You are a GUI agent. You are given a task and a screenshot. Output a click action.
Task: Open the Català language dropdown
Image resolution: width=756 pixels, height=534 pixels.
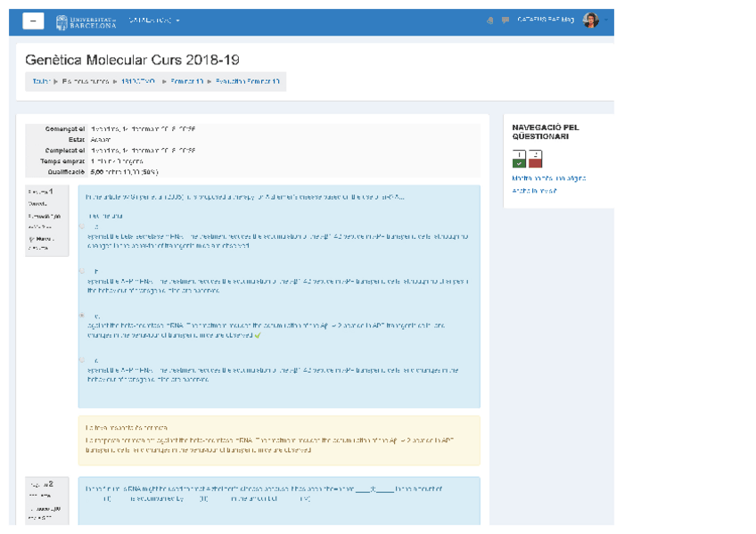pos(154,21)
